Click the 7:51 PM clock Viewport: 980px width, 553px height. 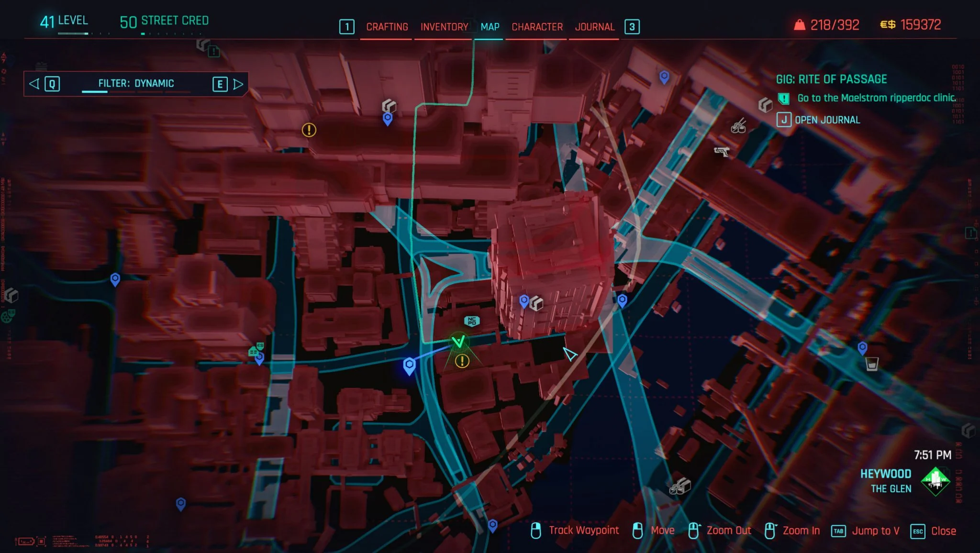pos(932,454)
